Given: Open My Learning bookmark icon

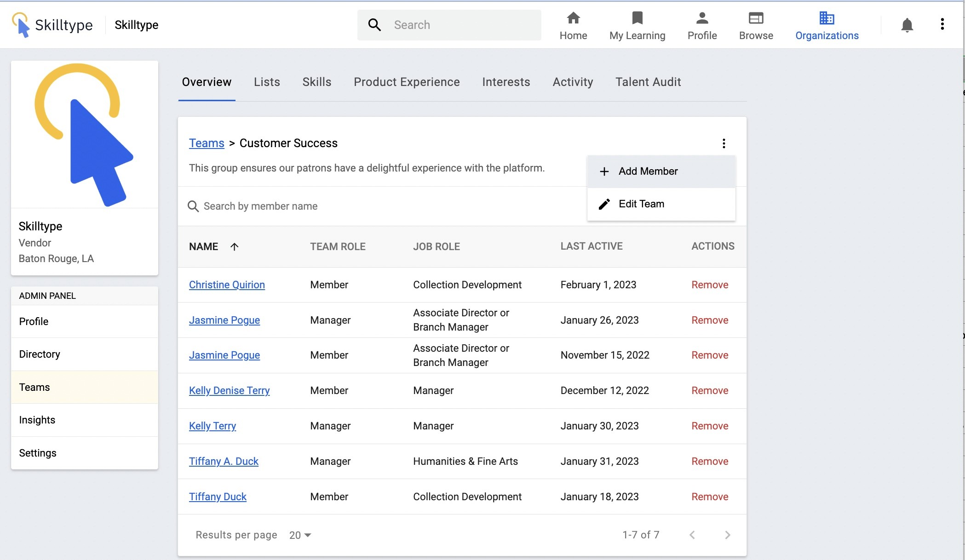Looking at the screenshot, I should coord(637,18).
